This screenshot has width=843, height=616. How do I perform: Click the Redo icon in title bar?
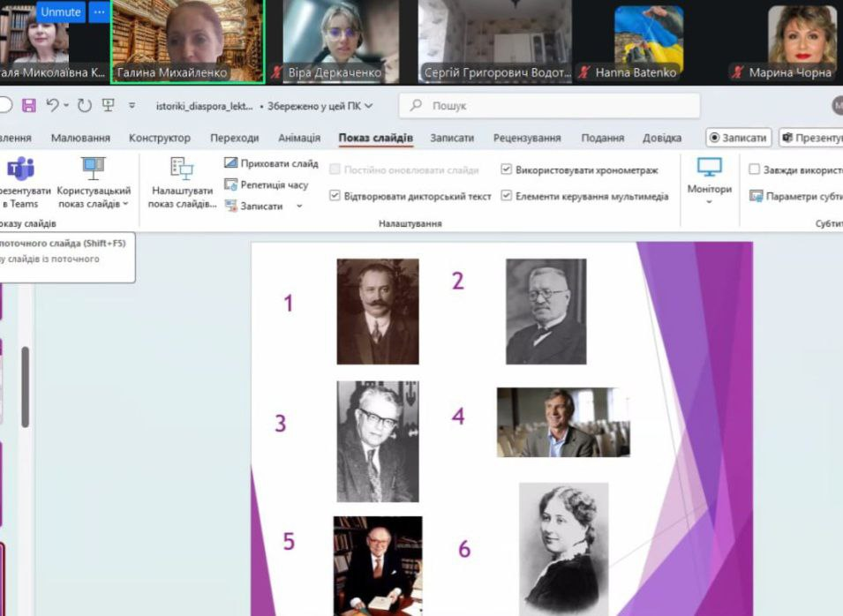pos(84,106)
